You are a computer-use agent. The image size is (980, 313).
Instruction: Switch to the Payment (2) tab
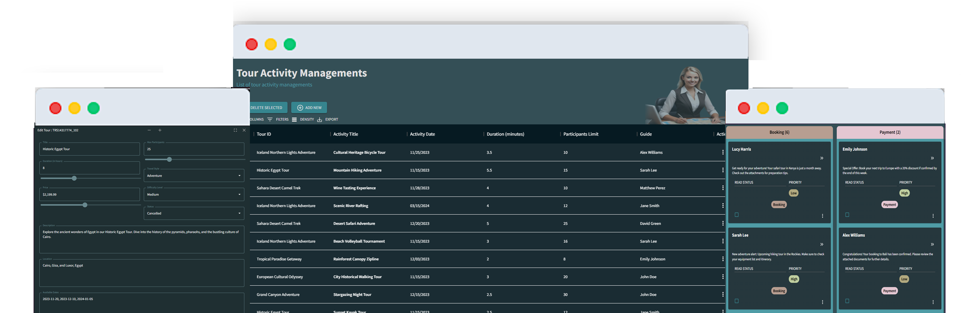[x=889, y=132]
